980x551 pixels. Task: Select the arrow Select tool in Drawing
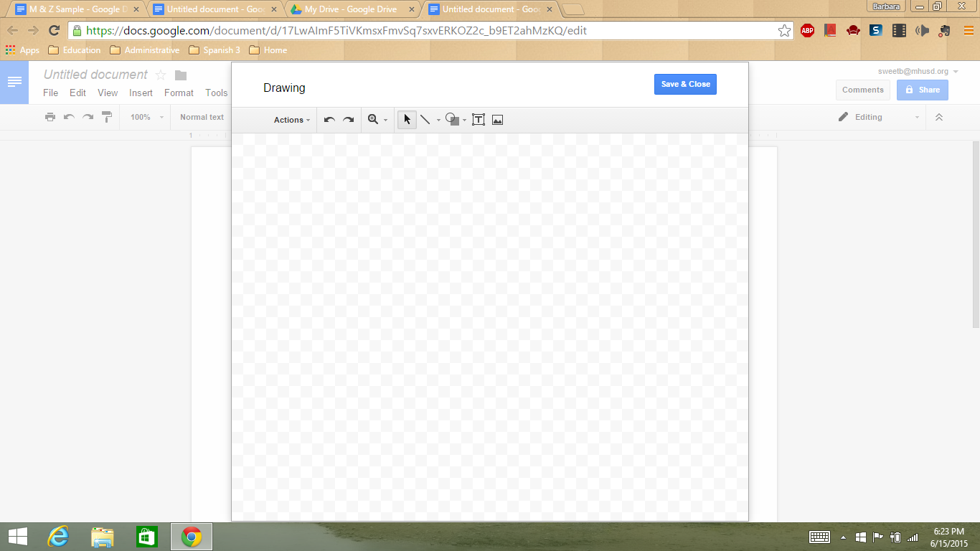point(407,120)
